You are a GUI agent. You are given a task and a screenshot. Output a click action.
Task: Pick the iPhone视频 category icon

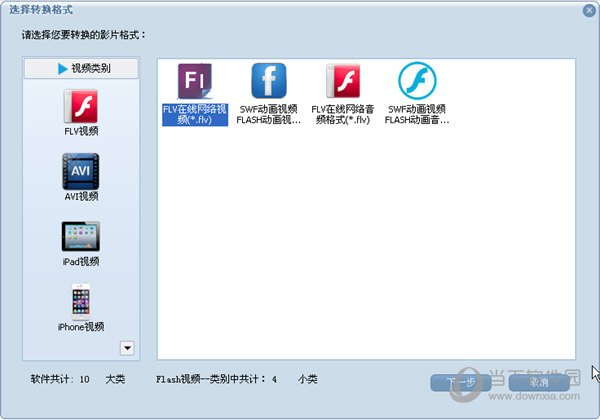tap(81, 301)
